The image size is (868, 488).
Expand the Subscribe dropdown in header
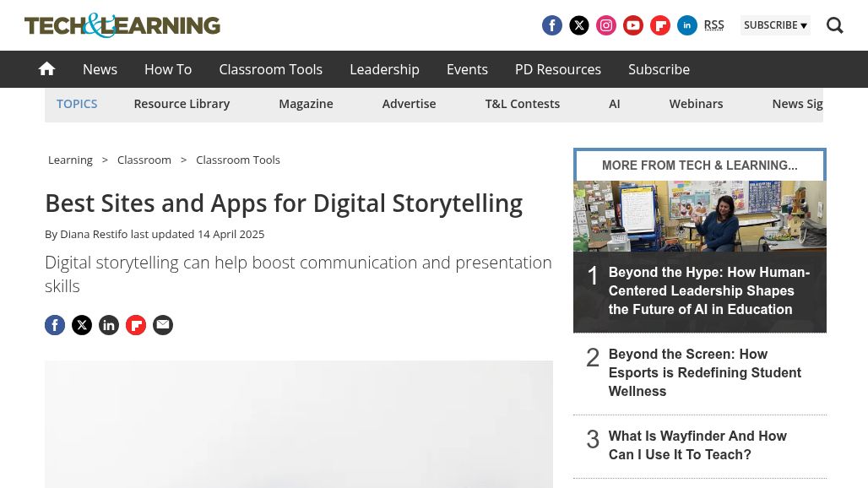774,25
